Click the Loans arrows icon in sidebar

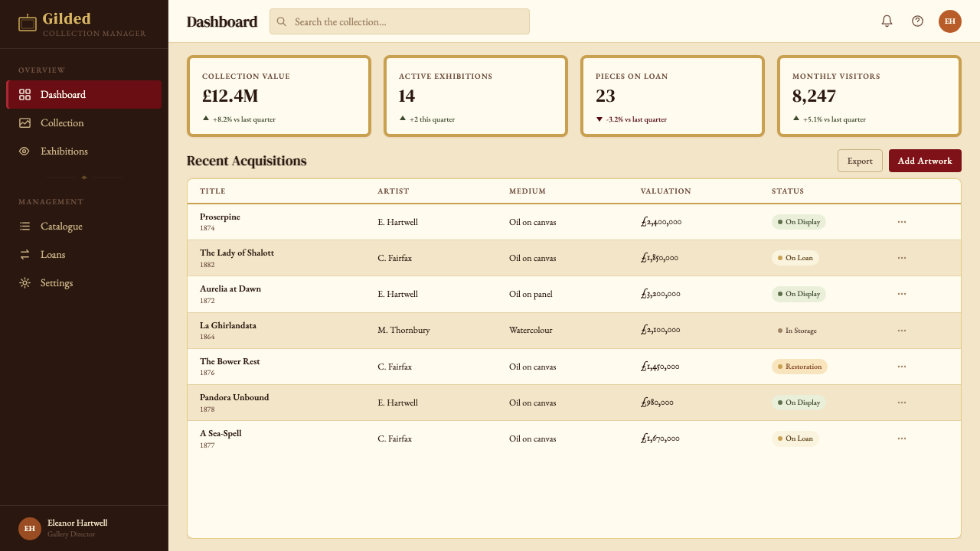click(x=24, y=255)
